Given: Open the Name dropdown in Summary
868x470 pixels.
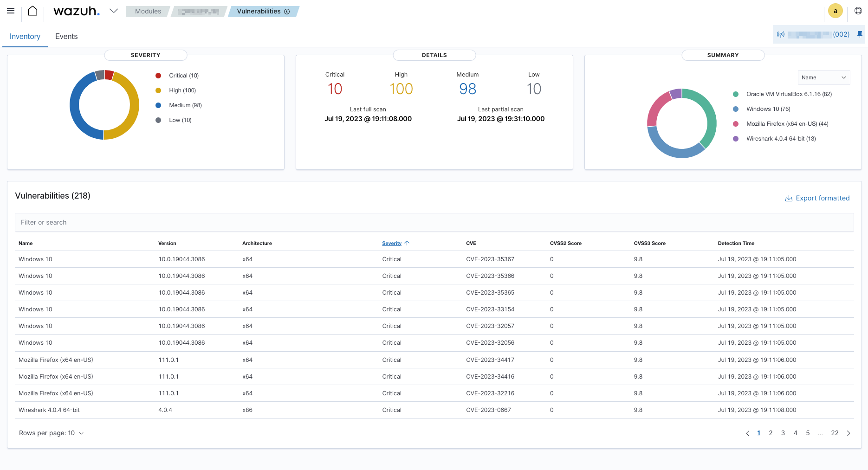Looking at the screenshot, I should pos(823,77).
